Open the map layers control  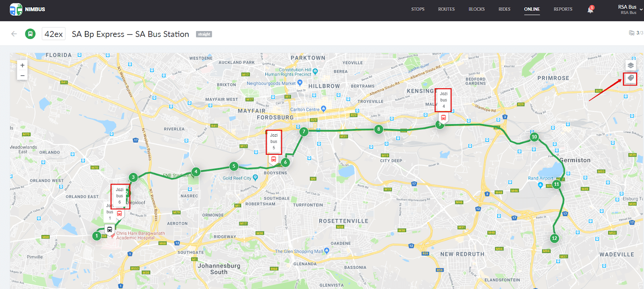(x=630, y=65)
